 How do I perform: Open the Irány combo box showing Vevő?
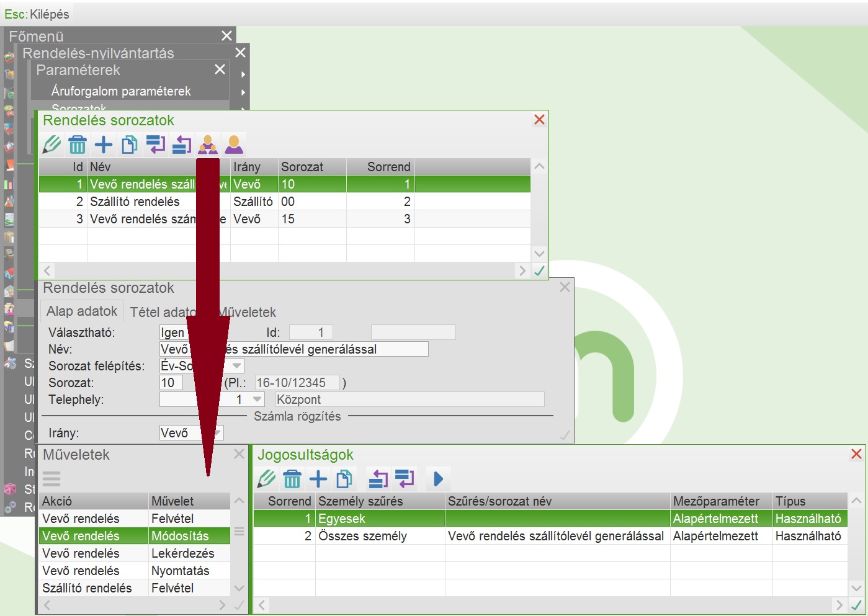191,433
